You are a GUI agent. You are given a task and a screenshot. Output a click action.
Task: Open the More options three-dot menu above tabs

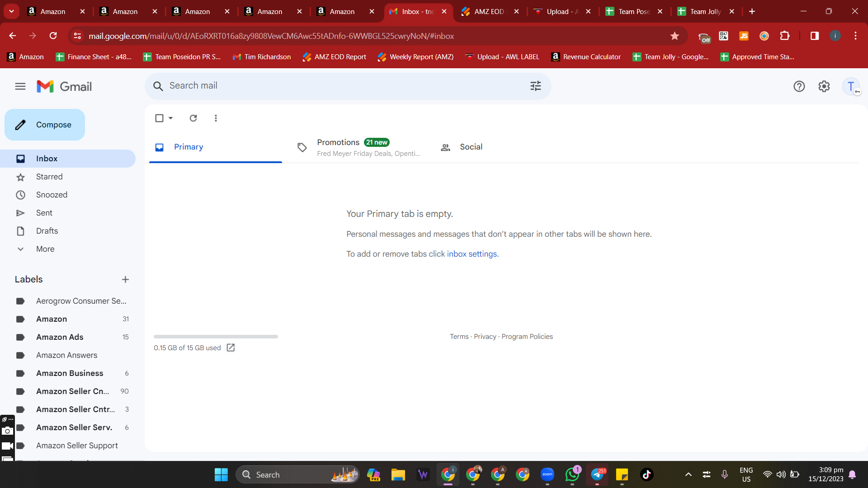click(216, 118)
